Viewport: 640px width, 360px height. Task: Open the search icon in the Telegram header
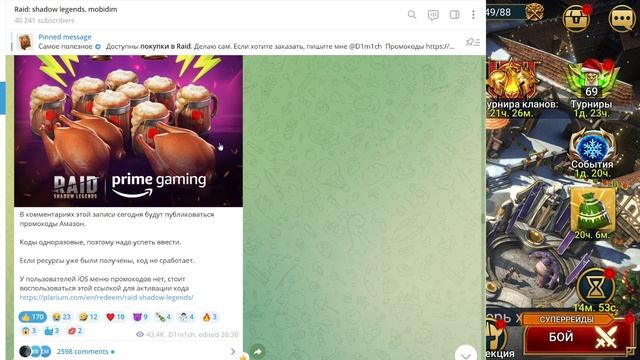click(412, 15)
